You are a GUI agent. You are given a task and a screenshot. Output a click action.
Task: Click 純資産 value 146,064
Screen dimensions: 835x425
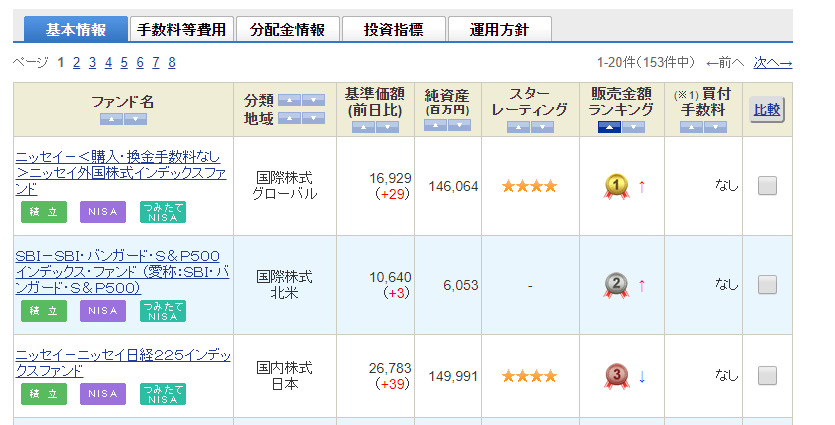tap(454, 186)
